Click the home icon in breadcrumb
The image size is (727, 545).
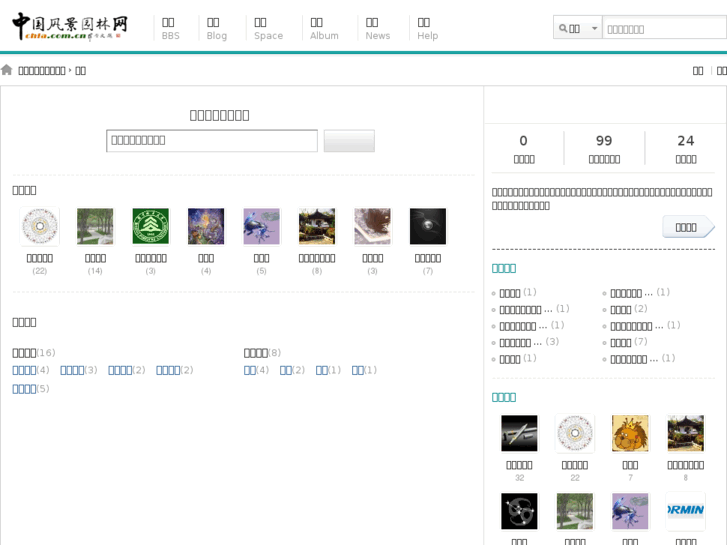tap(6, 70)
